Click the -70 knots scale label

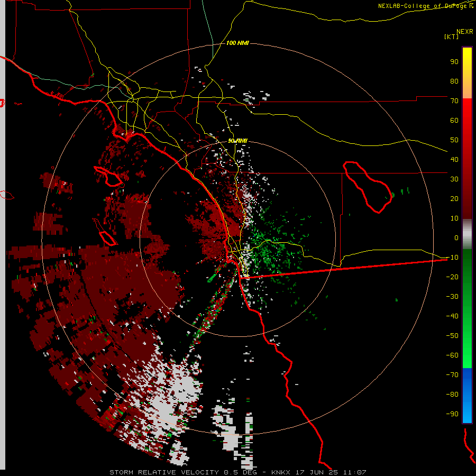coord(452,375)
